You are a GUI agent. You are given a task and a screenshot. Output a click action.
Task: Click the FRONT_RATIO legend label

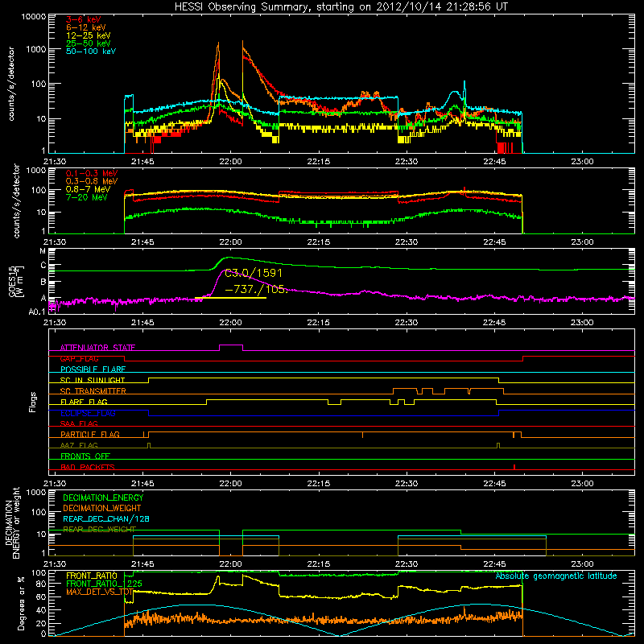click(x=92, y=576)
